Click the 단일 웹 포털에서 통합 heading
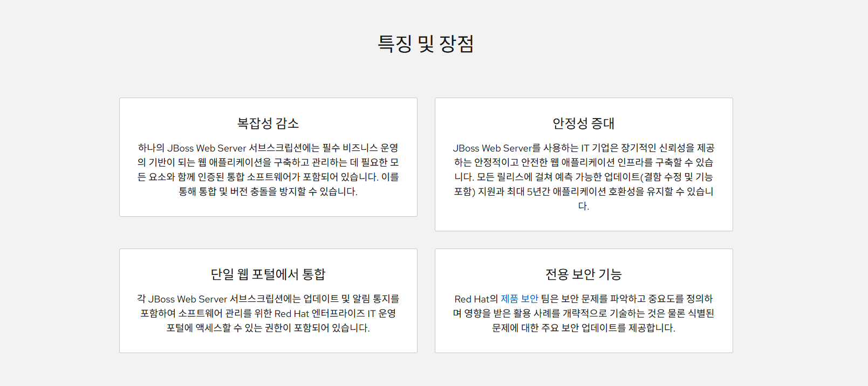The width and height of the screenshot is (868, 386). pyautogui.click(x=268, y=274)
